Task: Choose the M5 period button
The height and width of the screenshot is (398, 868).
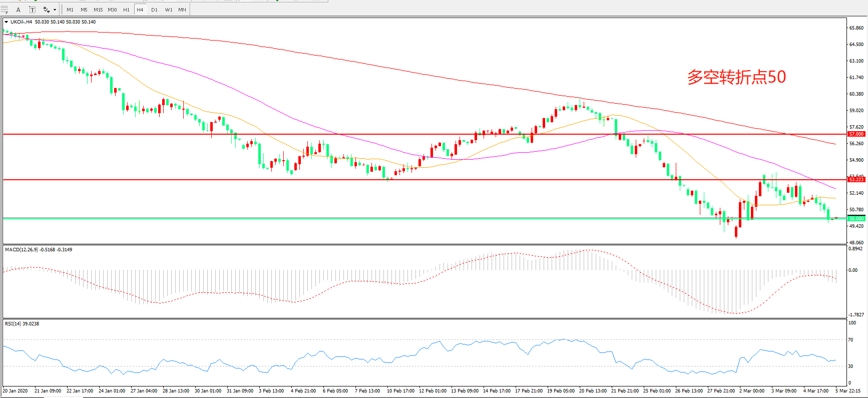Action: click(84, 10)
